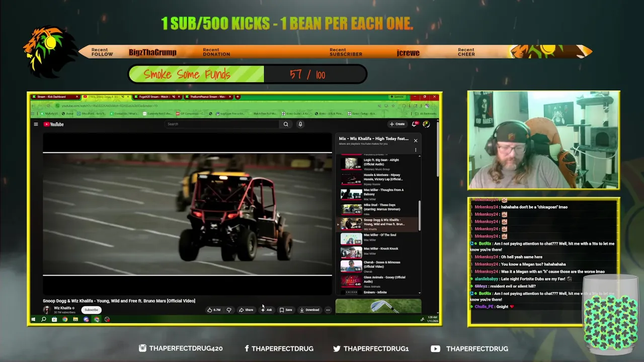
Task: Click Download below the video
Action: click(309, 310)
